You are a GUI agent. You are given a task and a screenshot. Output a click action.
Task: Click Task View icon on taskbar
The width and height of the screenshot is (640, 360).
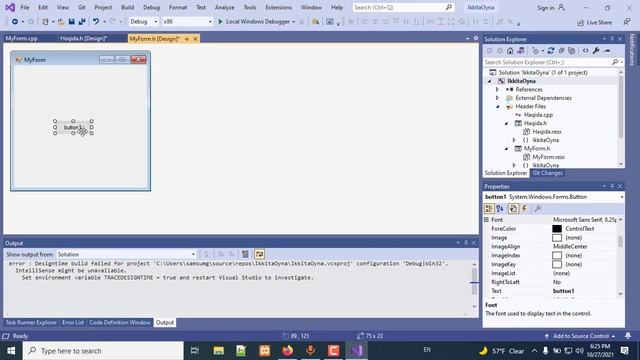tap(195, 351)
